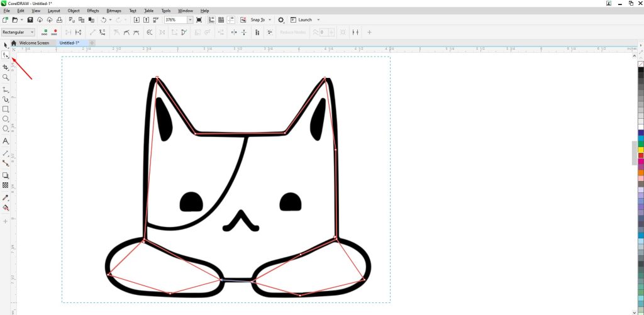Pick the red palette swatch

(641, 156)
